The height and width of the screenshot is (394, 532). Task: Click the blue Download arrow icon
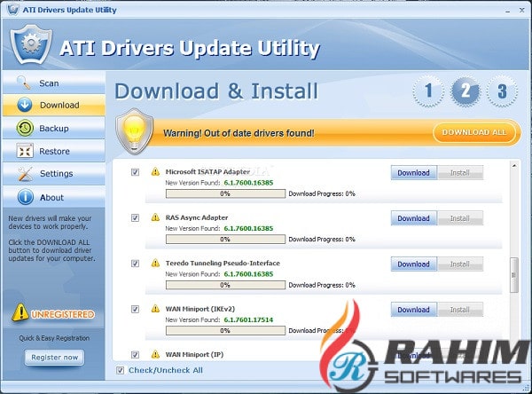25,105
